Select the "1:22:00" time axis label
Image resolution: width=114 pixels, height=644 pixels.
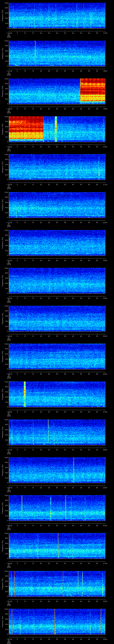tap(9, 260)
